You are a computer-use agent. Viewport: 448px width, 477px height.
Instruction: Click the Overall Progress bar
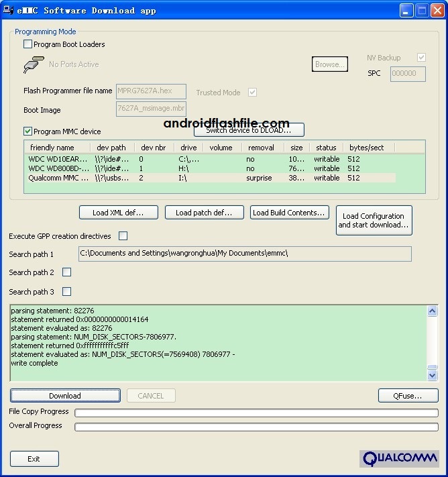pos(256,427)
